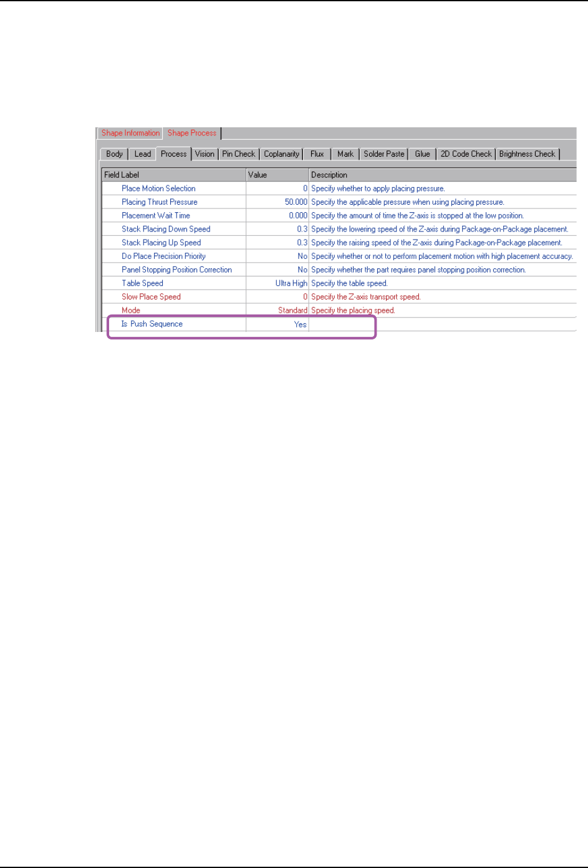Viewport: 588px width, 868px height.
Task: Click the Stack Placing Down Speed value
Action: click(302, 229)
